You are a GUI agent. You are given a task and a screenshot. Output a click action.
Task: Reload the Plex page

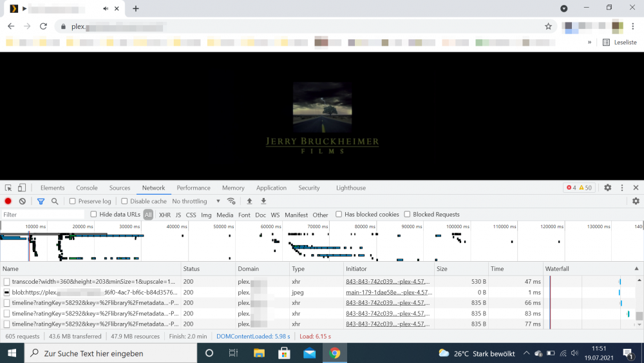click(43, 26)
